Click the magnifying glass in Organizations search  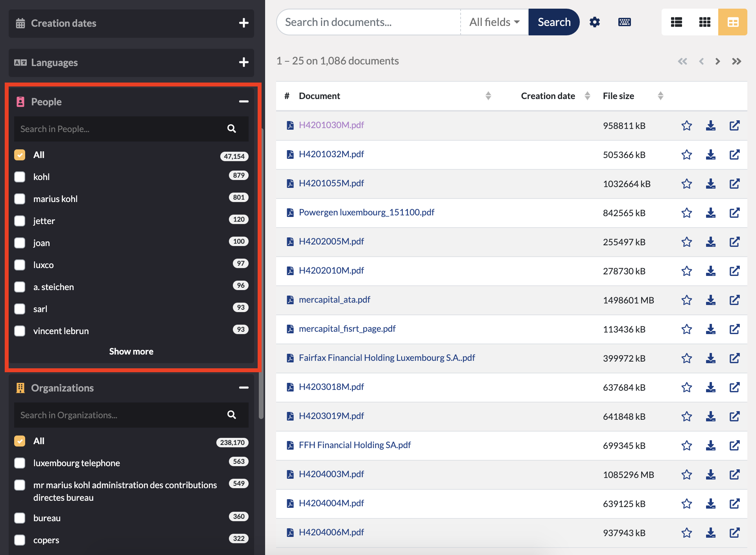pos(231,415)
